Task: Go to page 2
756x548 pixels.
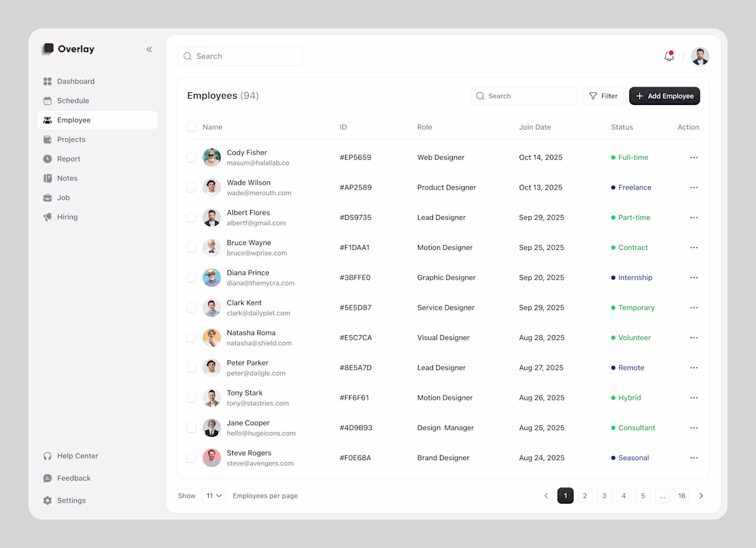Action: point(585,496)
